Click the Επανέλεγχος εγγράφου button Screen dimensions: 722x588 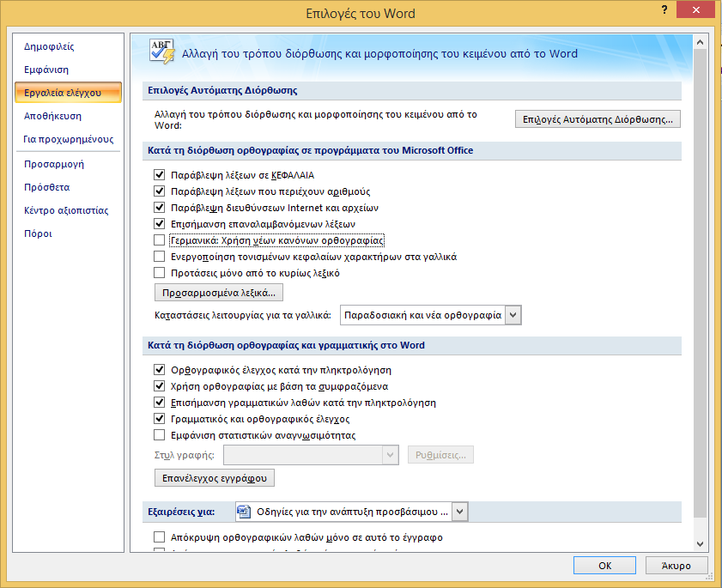pyautogui.click(x=215, y=478)
